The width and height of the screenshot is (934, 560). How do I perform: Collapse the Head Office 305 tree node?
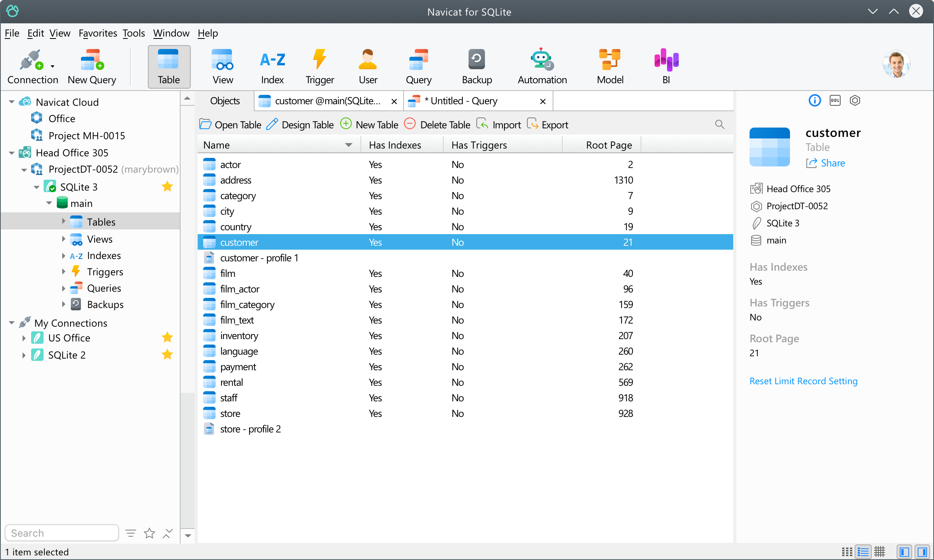click(12, 152)
